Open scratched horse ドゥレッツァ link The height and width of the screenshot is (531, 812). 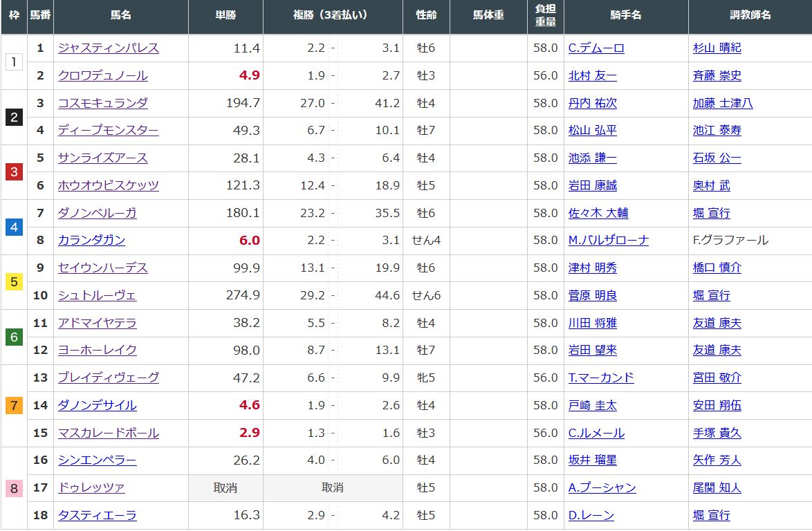[91, 487]
